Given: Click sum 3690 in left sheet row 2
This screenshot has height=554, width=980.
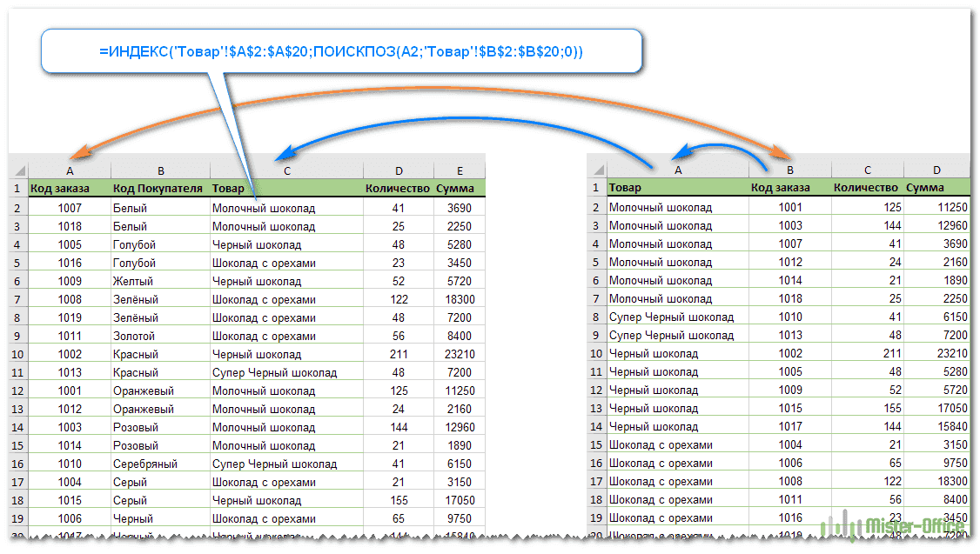Looking at the screenshot, I should pyautogui.click(x=460, y=208).
